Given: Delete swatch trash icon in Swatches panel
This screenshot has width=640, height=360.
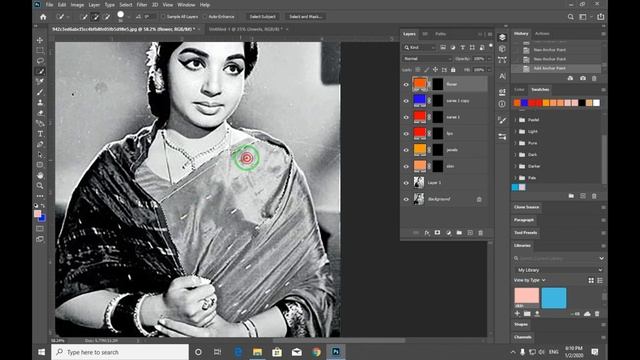Looking at the screenshot, I should (594, 196).
